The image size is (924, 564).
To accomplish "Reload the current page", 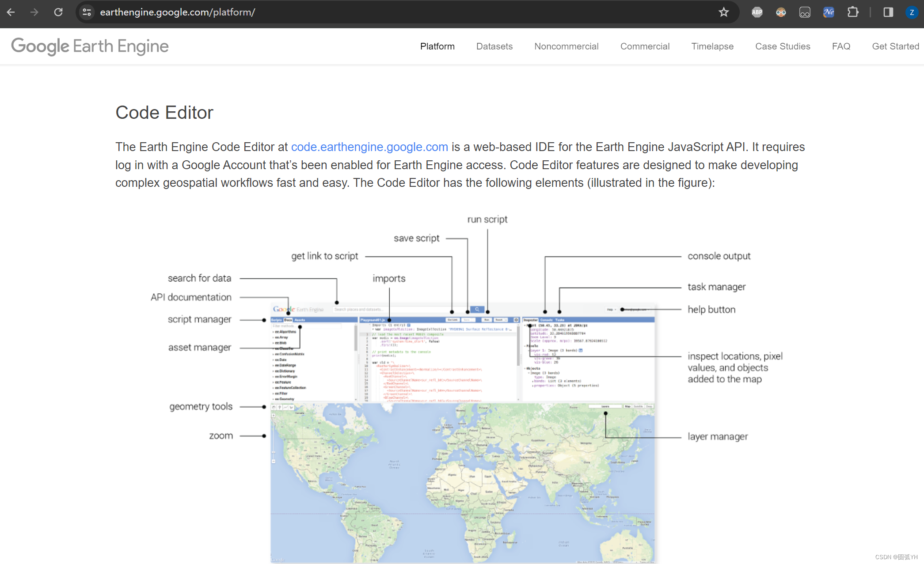I will (x=58, y=12).
